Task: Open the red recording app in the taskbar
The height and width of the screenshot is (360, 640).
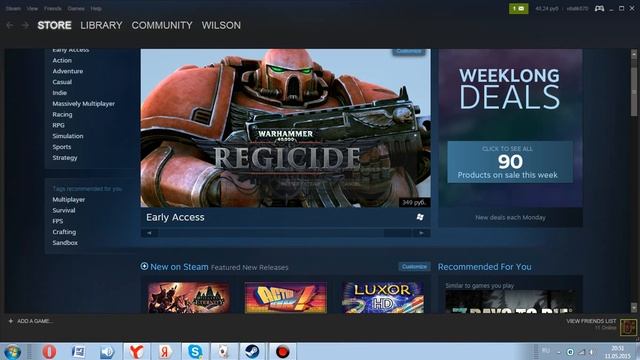Action: 282,351
